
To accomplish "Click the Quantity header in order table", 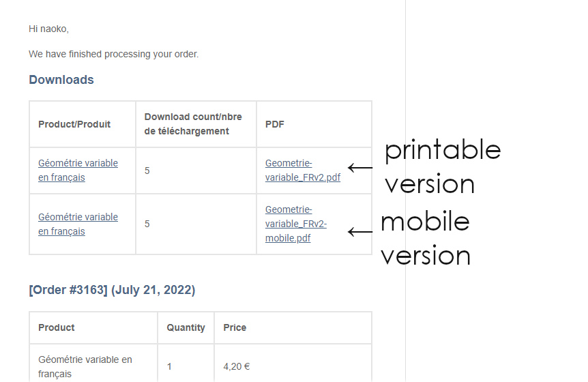I will [186, 327].
